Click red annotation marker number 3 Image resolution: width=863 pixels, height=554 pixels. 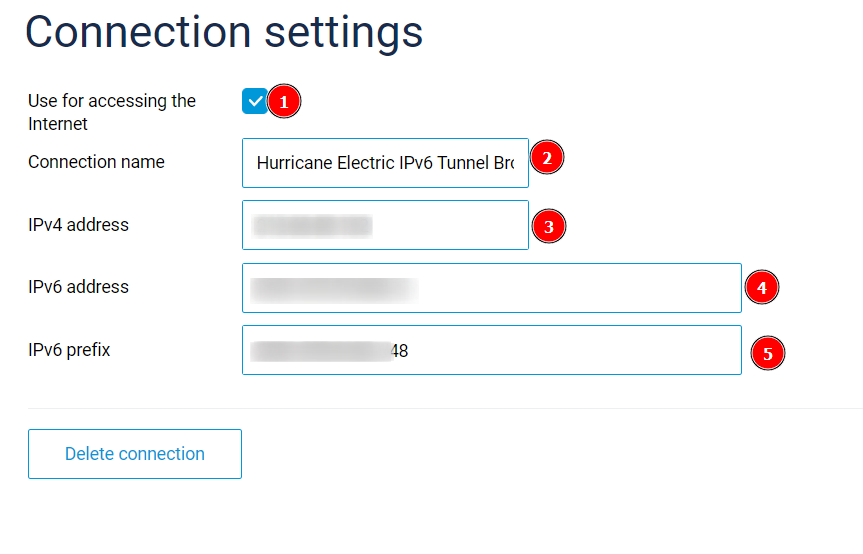tap(549, 226)
